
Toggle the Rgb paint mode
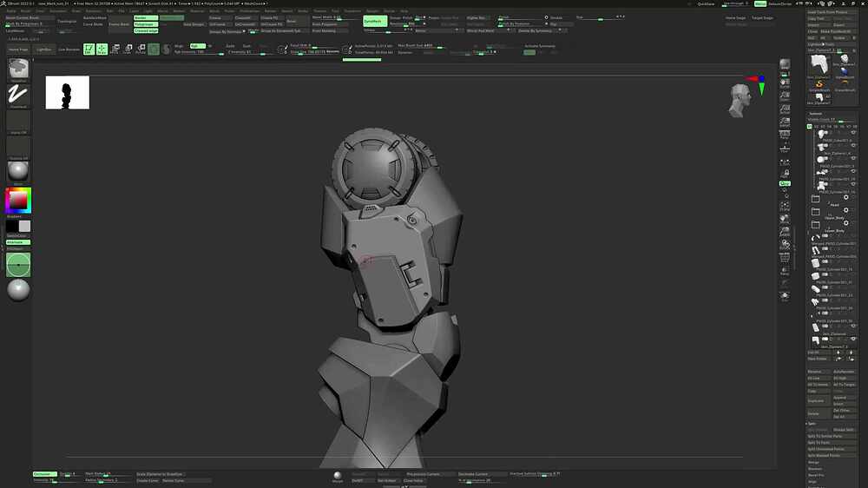198,45
